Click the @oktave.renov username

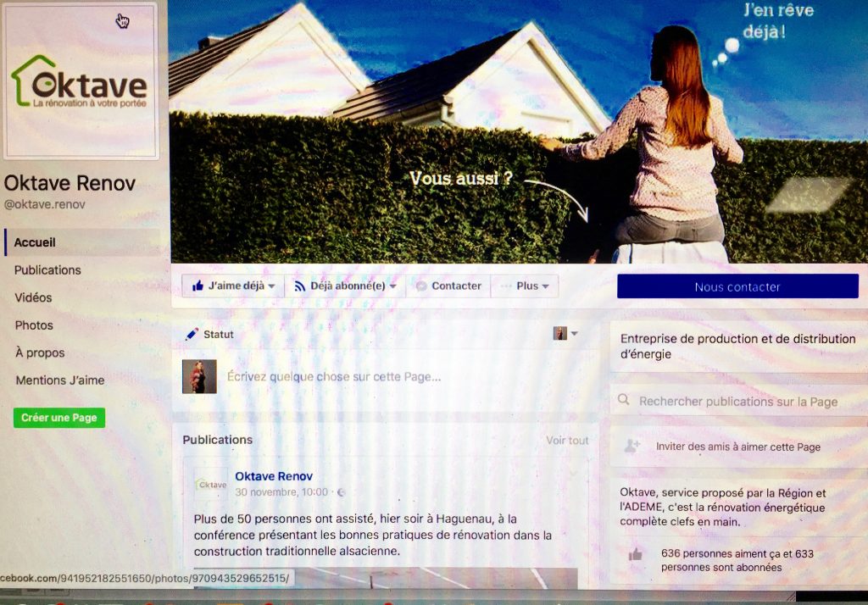pos(45,204)
